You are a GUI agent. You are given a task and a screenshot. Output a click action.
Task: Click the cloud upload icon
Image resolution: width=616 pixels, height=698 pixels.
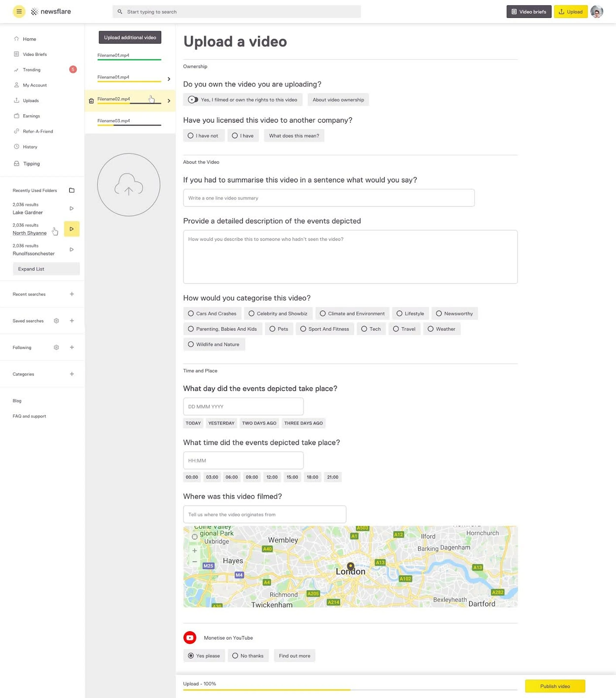pos(129,184)
